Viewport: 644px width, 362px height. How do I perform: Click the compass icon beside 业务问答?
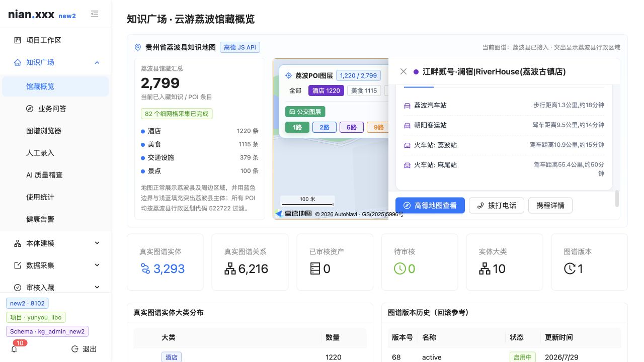(30, 109)
